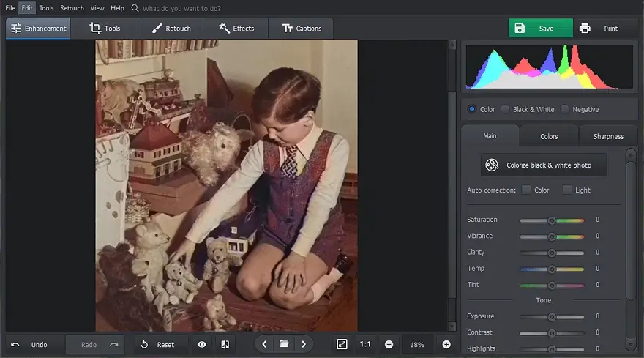644x358 pixels.
Task: Click the zoom out minus icon
Action: click(389, 344)
